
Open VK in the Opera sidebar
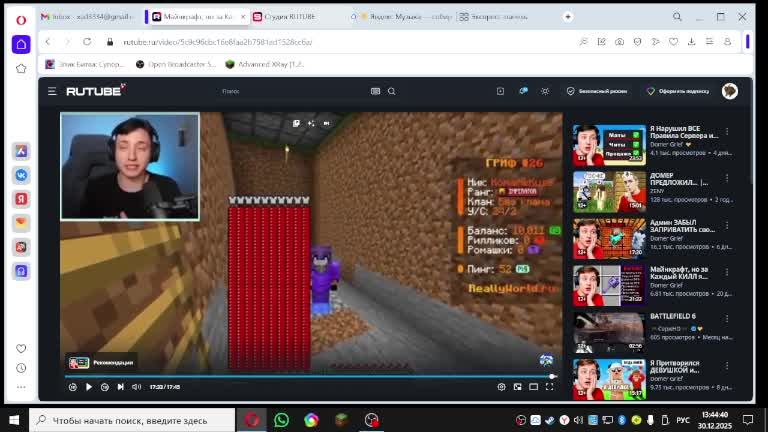click(21, 175)
